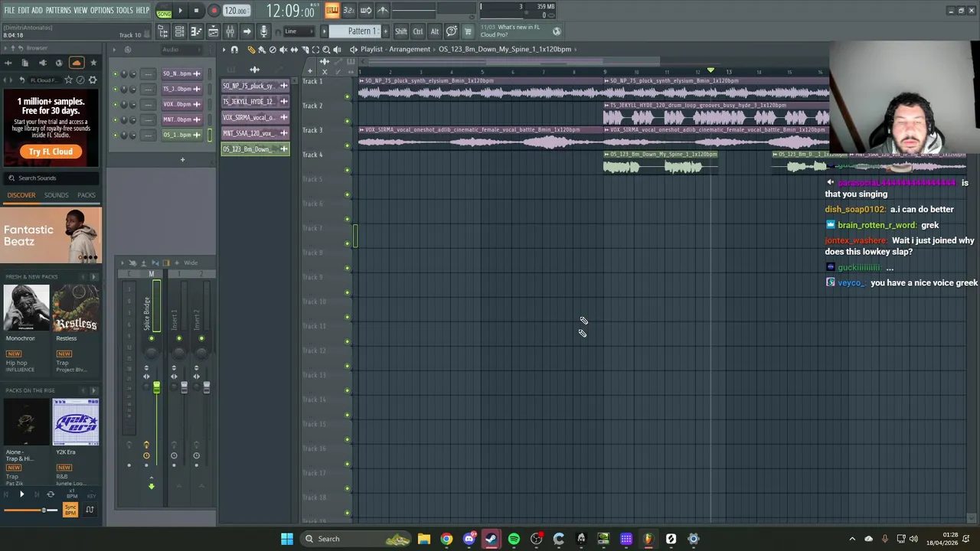Select the playlist Mute tool
Screen dimensions: 980x551
click(x=283, y=50)
